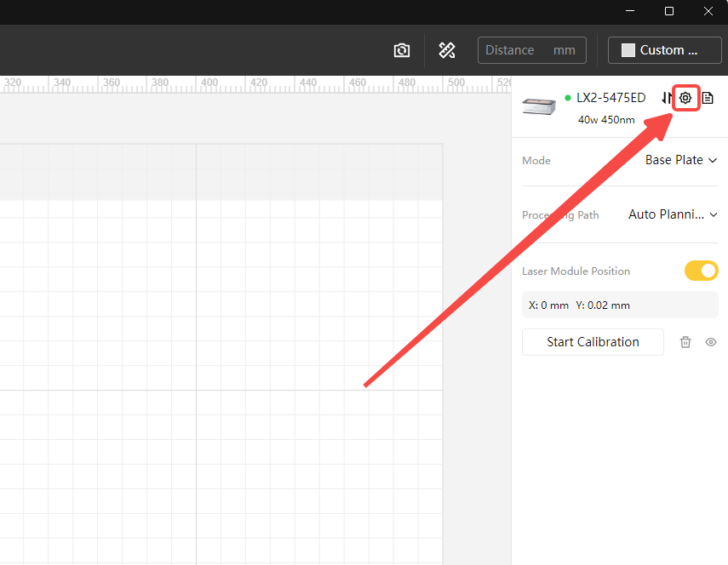Click the Distance mm input field
Screen dimensions: 728x565
[x=531, y=50]
